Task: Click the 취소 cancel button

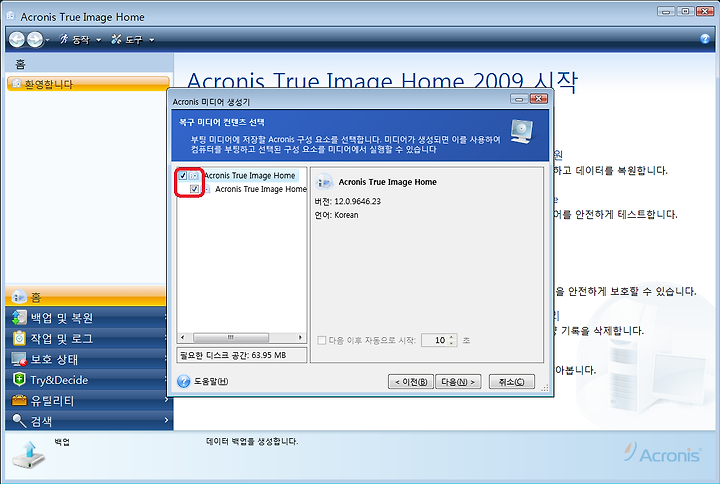Action: click(512, 382)
